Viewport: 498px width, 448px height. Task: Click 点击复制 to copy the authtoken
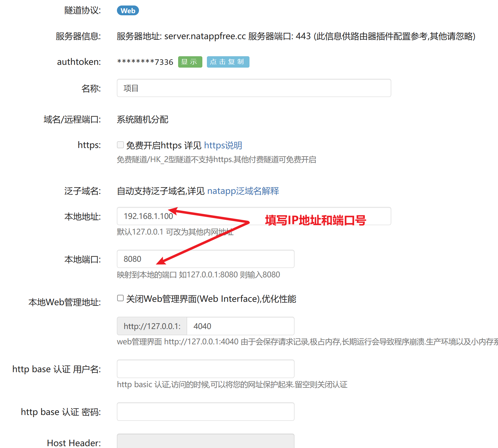pyautogui.click(x=228, y=62)
